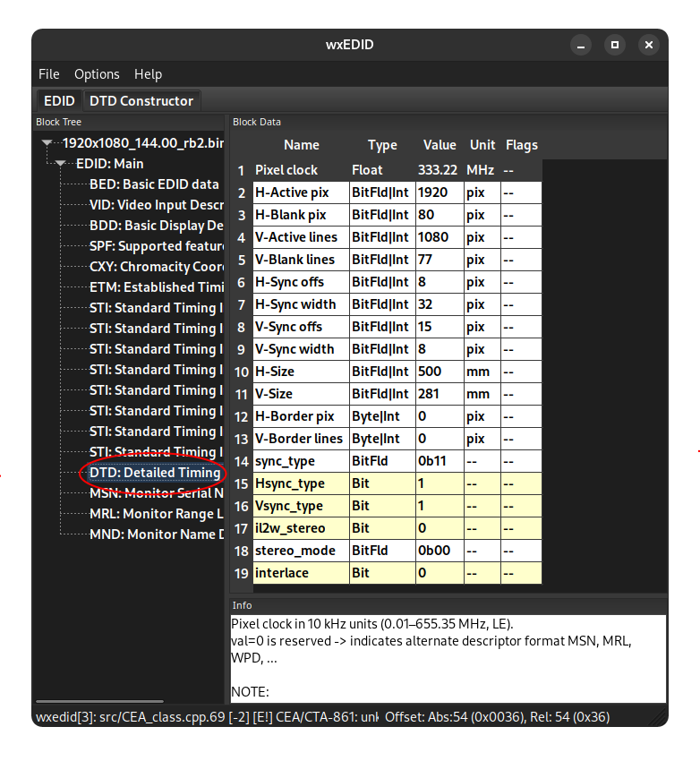
Task: Click the status bar CEA error message
Action: [207, 717]
